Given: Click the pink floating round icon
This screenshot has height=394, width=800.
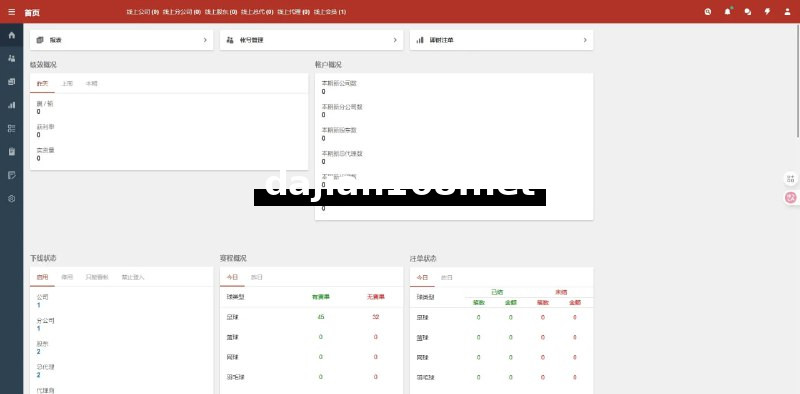Looking at the screenshot, I should (x=791, y=198).
